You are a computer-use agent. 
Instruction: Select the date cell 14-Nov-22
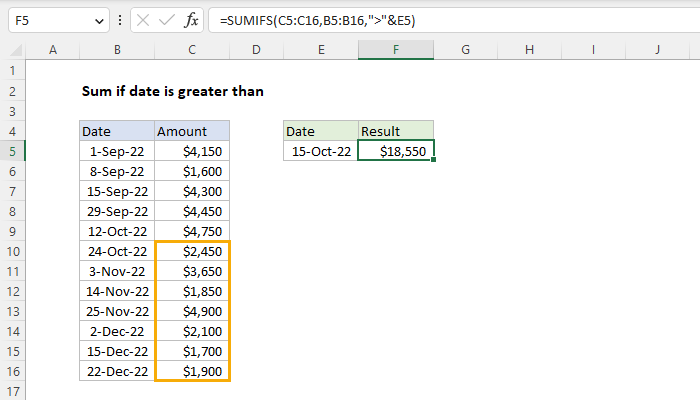(x=117, y=292)
